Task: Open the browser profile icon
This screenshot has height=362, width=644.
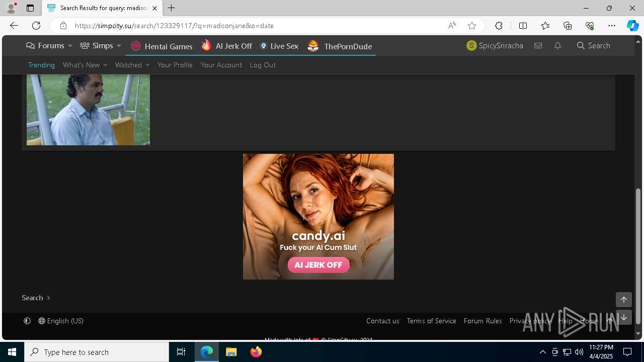Action: [11, 8]
